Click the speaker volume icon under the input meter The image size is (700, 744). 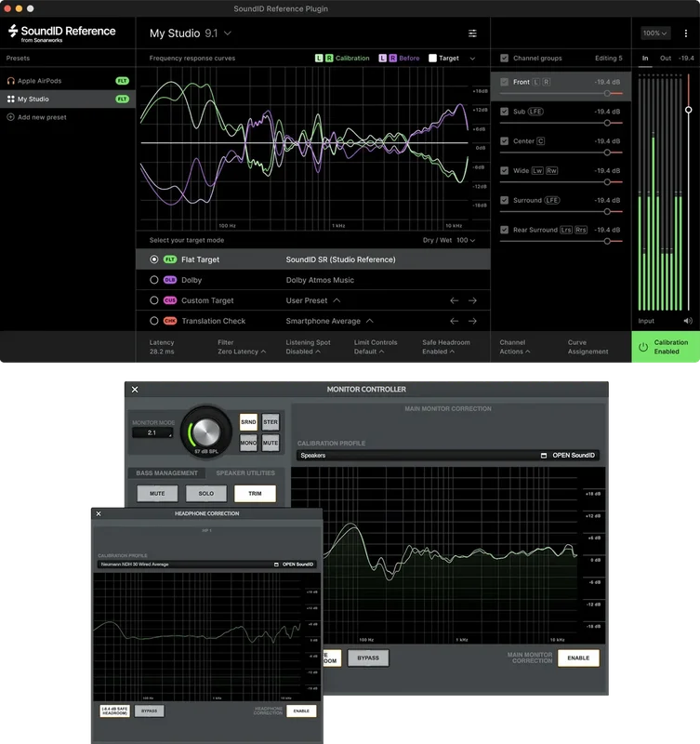(688, 321)
